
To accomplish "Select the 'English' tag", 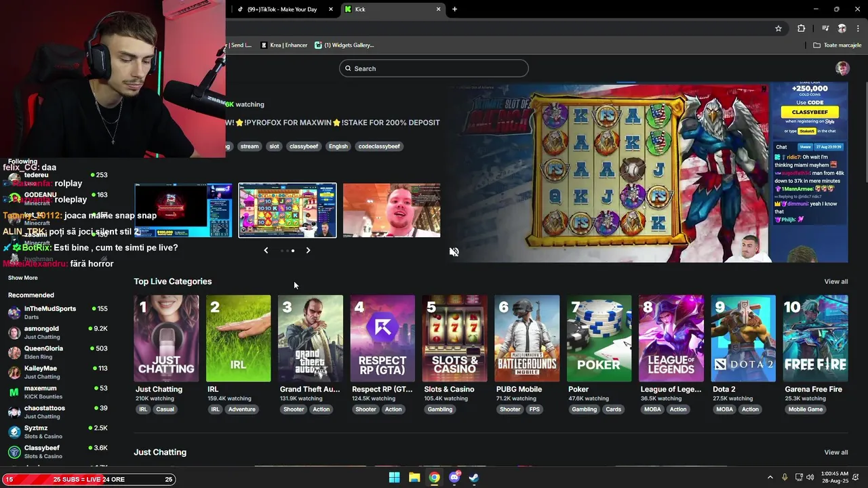I will point(338,146).
